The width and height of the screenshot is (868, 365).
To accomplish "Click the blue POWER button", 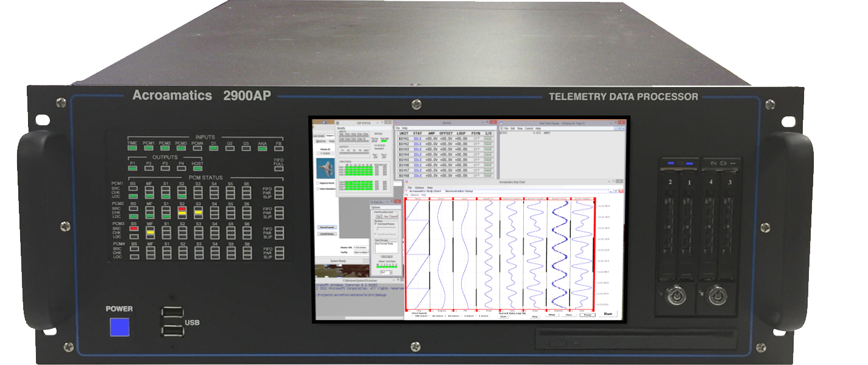I will pyautogui.click(x=120, y=327).
